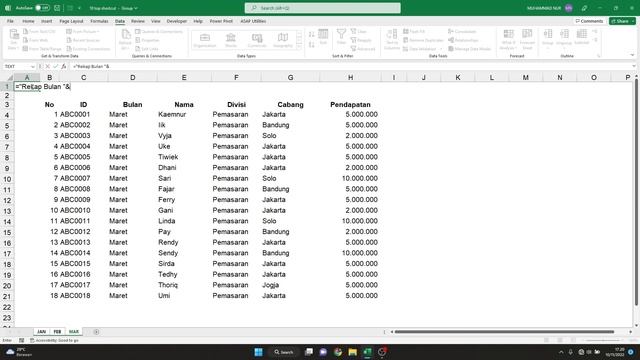The image size is (640, 360).
Task: Click Text to Columns icon
Action: tap(392, 34)
